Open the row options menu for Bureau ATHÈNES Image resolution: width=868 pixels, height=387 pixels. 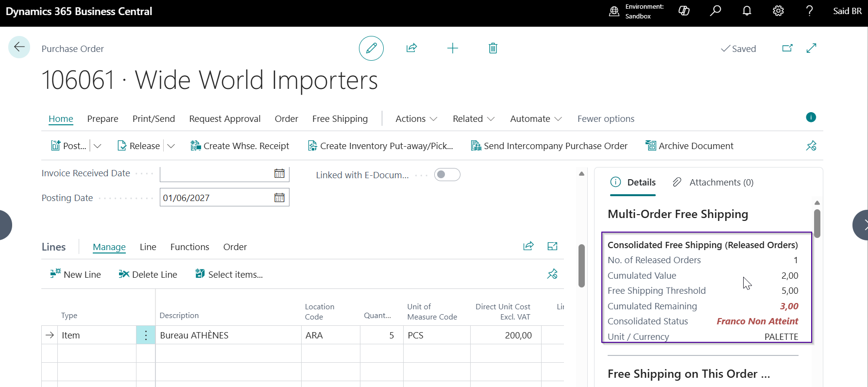146,335
